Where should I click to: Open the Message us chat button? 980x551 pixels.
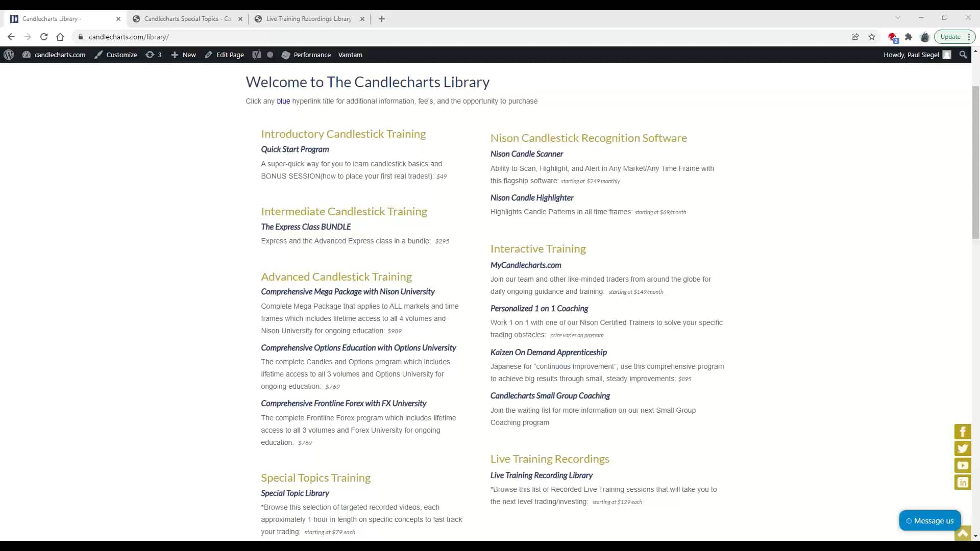tap(930, 520)
